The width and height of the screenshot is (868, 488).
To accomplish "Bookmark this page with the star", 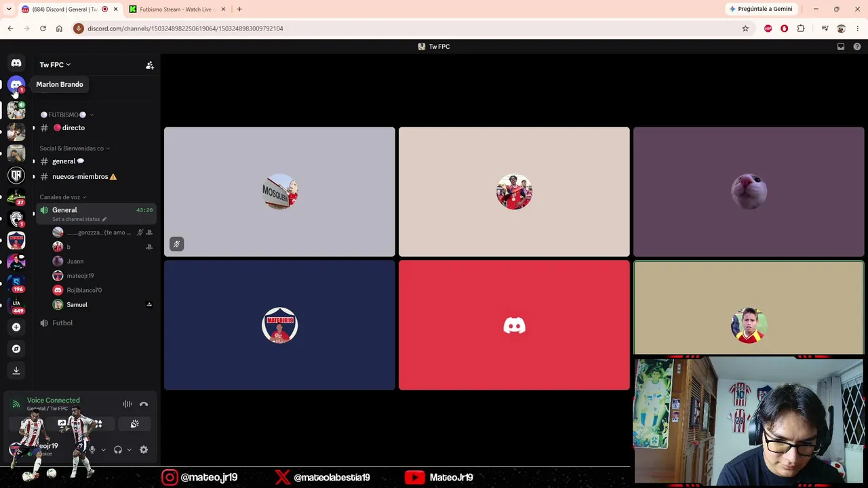I will (745, 28).
